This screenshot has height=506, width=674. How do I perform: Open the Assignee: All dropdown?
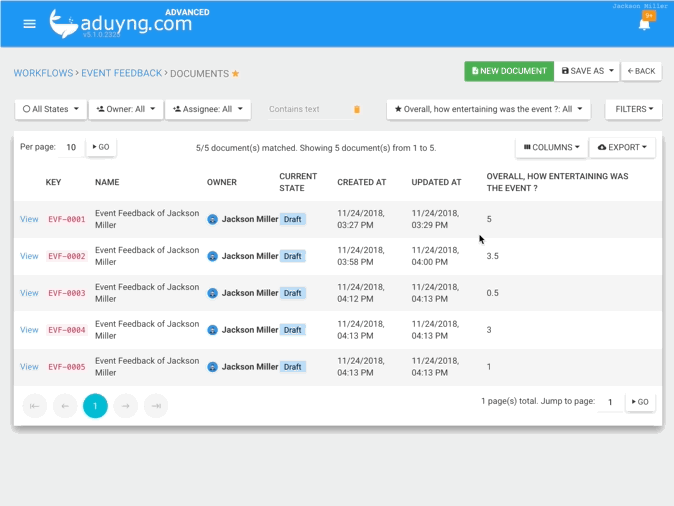pos(208,109)
